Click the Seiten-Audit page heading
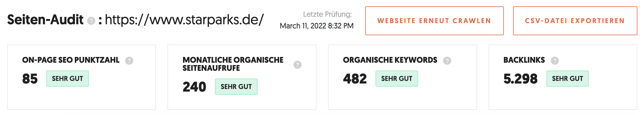Viewport: 644px width, 115px height. point(45,20)
